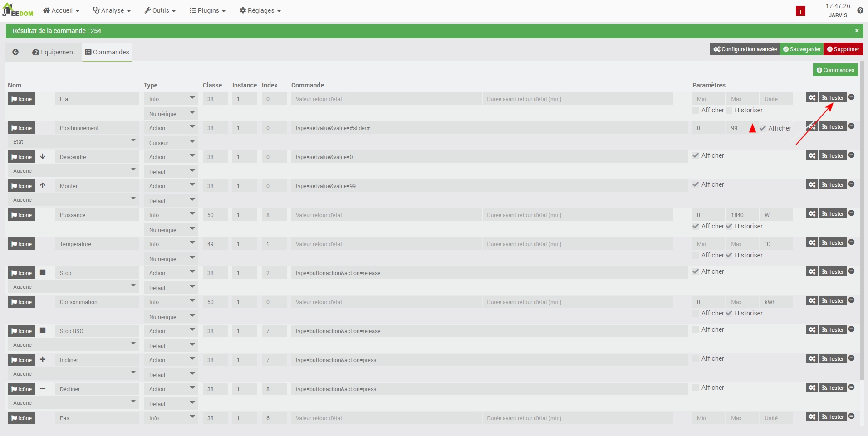
Task: Open the Accueil menu
Action: (x=61, y=10)
